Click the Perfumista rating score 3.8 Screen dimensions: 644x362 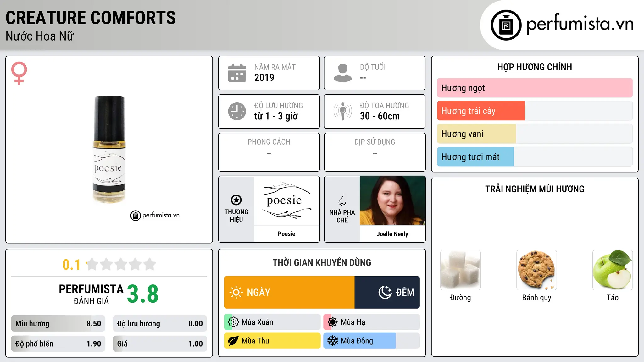(143, 294)
